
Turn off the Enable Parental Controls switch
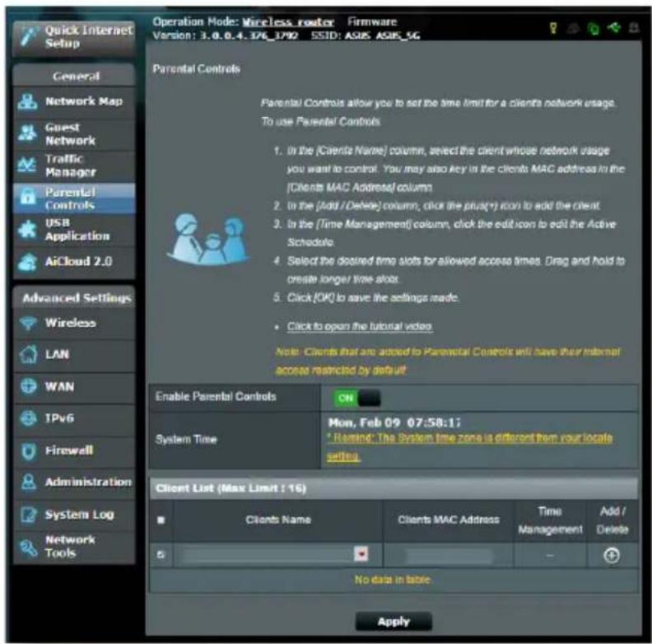[x=356, y=398]
